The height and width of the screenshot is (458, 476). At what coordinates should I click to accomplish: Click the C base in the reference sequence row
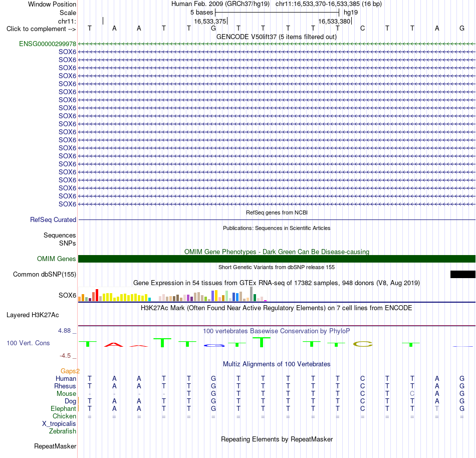click(362, 29)
